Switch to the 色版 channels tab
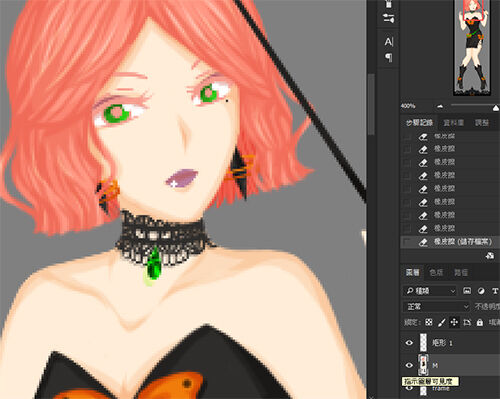Screen dimensions: 500x399 [436, 273]
